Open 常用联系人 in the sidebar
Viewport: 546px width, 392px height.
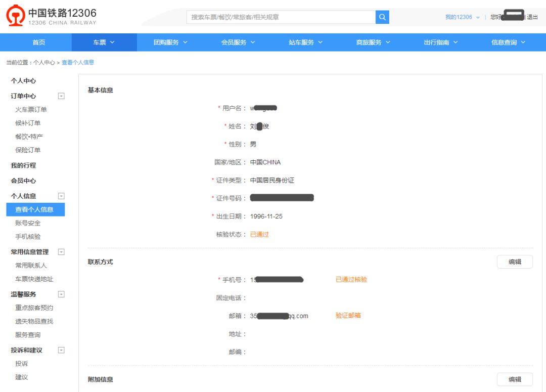(31, 266)
